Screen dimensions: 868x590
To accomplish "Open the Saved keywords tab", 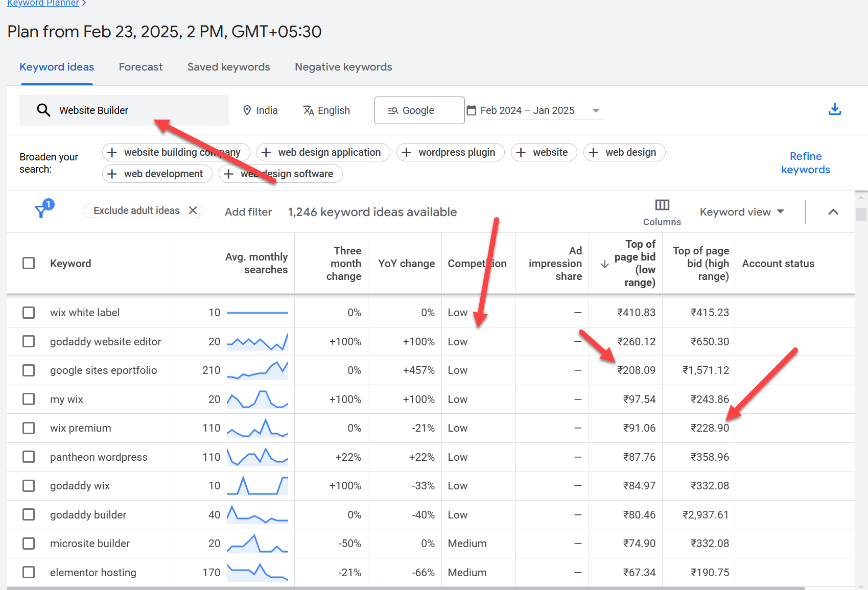I will 228,67.
